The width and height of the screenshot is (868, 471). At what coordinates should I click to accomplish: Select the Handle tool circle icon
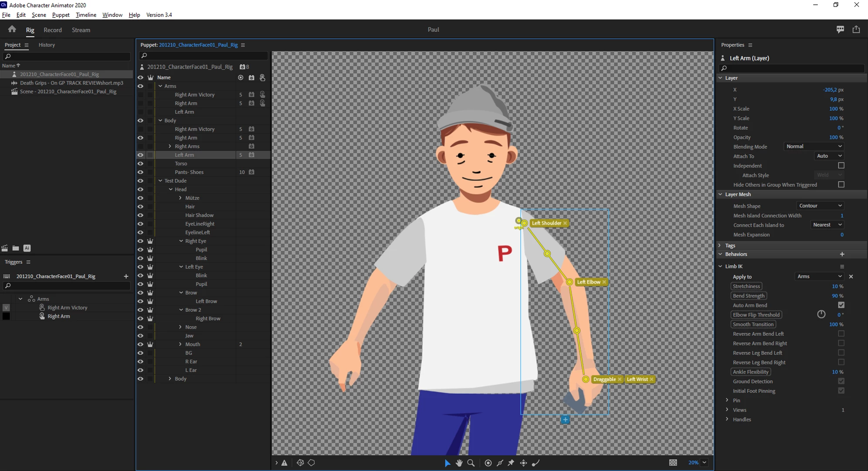[x=488, y=463]
